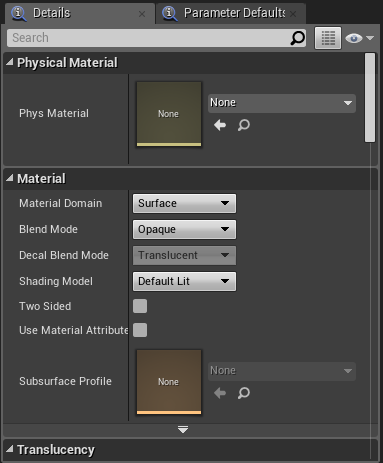Image resolution: width=383 pixels, height=463 pixels.
Task: Use selected asset arrow for Subsurface Profile
Action: click(x=220, y=393)
